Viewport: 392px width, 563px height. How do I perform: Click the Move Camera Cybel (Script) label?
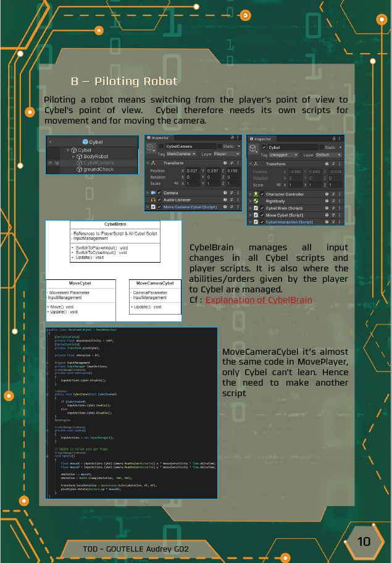tap(190, 207)
